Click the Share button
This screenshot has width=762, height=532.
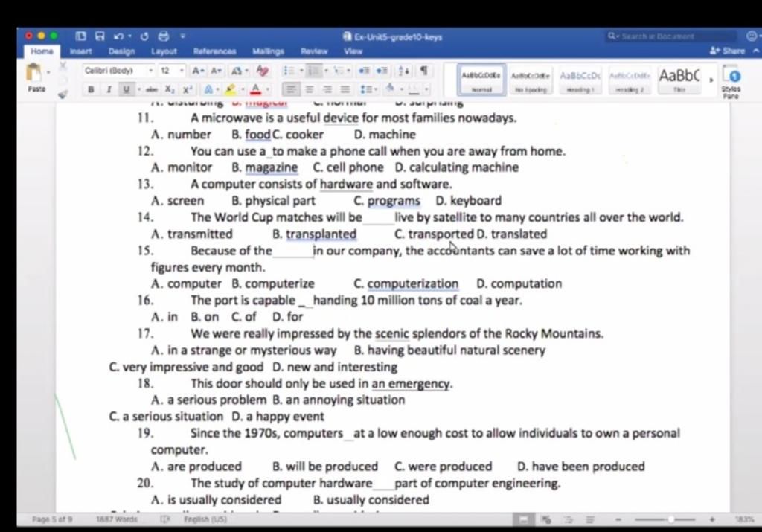click(728, 51)
